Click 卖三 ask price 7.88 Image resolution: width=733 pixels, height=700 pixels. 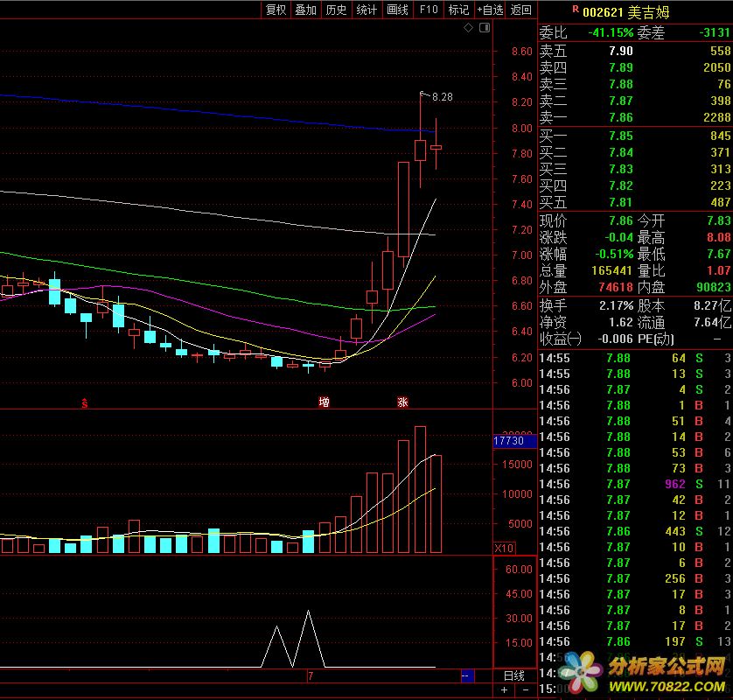[621, 84]
